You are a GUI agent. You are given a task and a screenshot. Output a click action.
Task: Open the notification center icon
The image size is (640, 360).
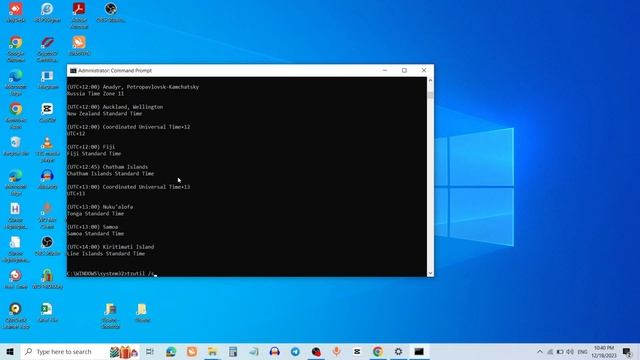pos(627,352)
